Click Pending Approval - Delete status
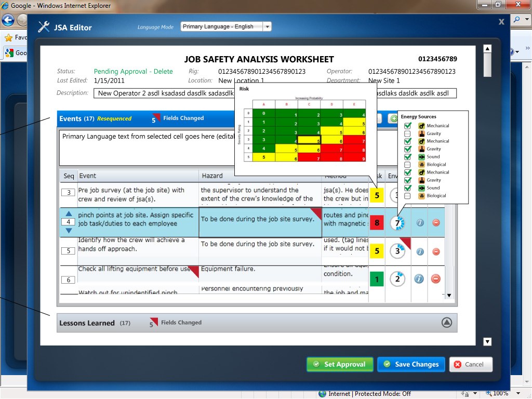The width and height of the screenshot is (532, 399). click(x=134, y=71)
